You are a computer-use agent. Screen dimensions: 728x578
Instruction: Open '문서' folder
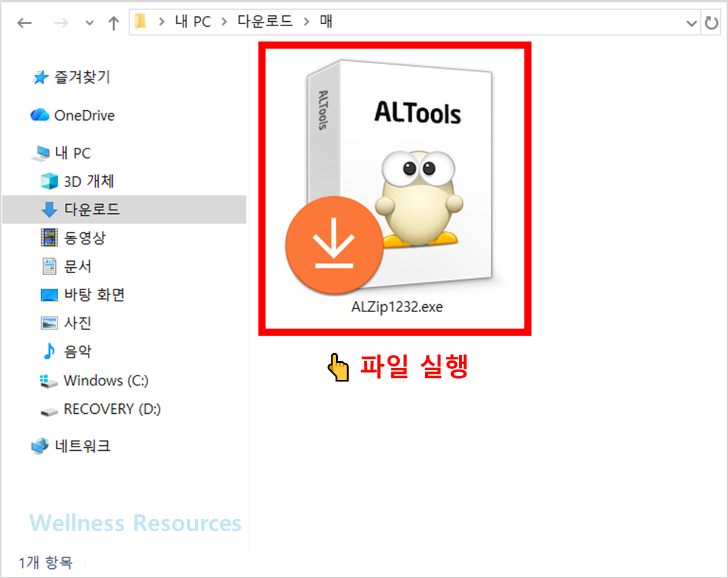[x=78, y=266]
